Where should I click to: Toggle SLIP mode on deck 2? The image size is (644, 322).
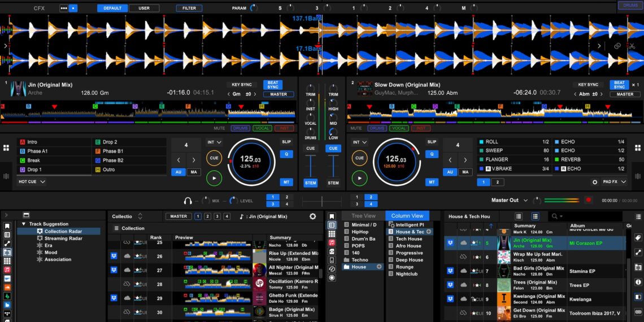coord(432,142)
